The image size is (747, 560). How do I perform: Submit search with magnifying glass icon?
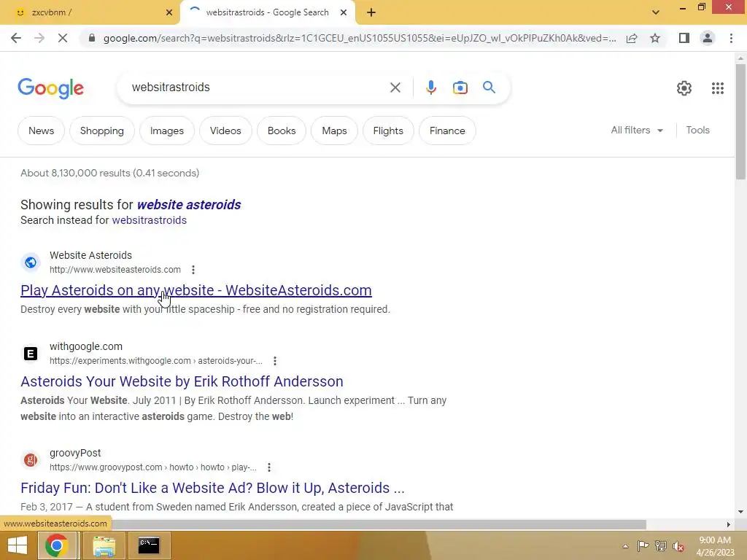point(489,87)
